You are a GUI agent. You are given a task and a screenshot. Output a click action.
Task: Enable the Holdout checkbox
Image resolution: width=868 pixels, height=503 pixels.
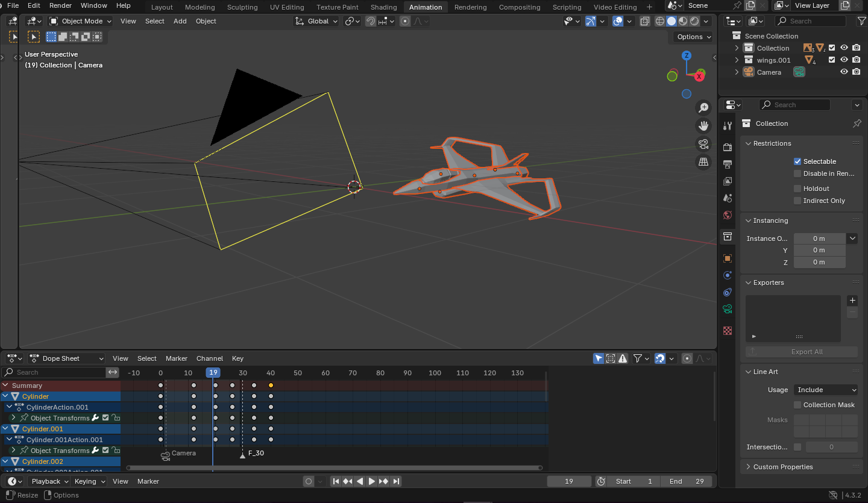tap(797, 189)
